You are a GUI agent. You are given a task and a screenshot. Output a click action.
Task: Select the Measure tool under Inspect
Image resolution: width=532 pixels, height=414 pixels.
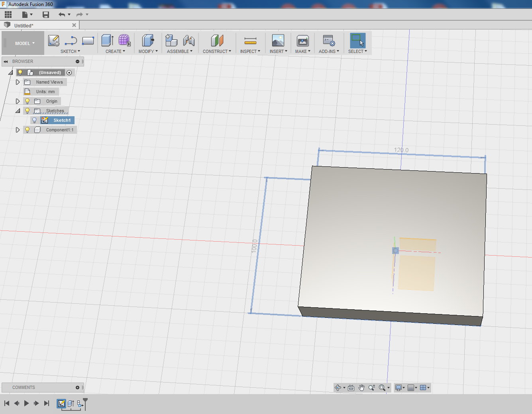[250, 40]
